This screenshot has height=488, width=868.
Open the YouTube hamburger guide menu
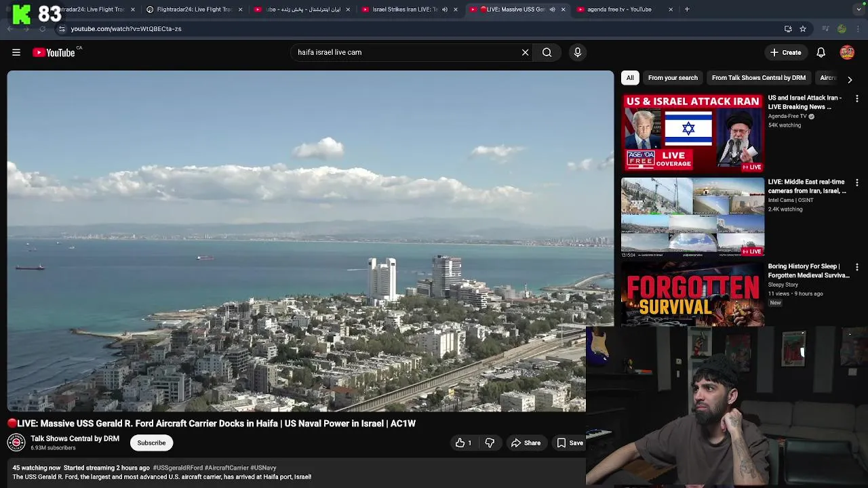16,52
